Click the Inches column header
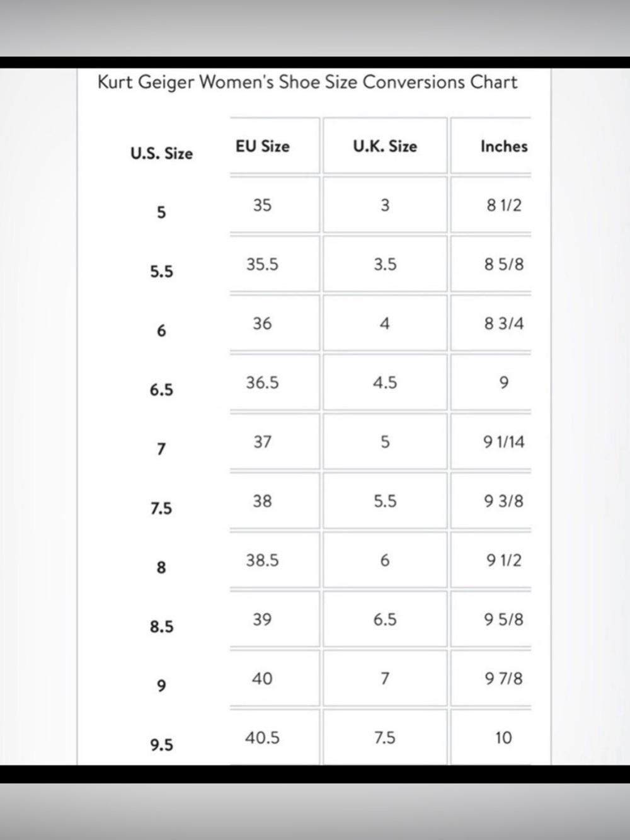 [491, 146]
